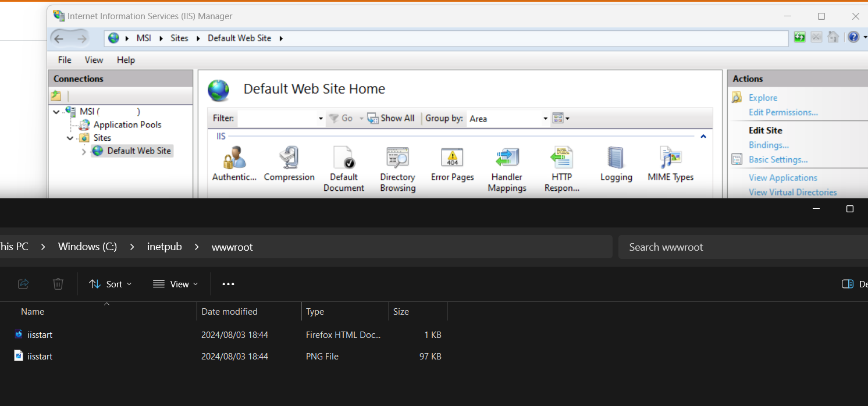Viewport: 868px width, 406px height.
Task: Open the Logging feature icon
Action: coord(616,158)
